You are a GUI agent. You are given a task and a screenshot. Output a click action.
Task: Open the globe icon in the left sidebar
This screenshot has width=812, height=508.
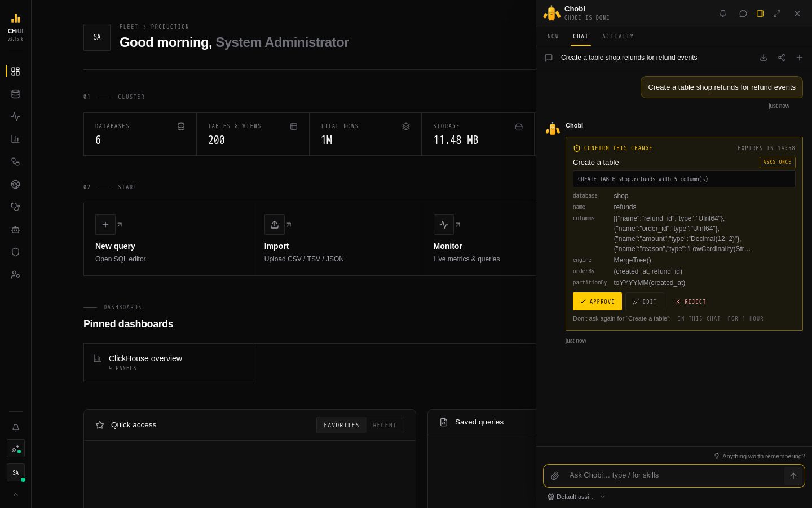[x=15, y=185]
